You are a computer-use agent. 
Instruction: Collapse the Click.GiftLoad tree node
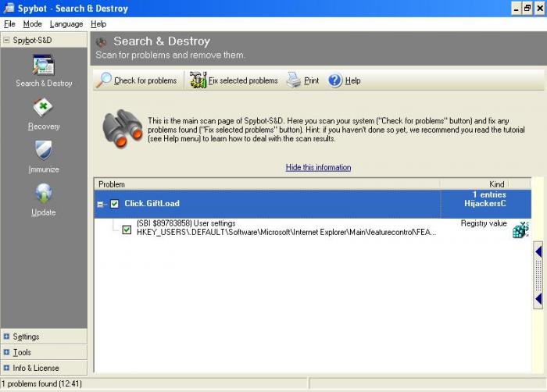tap(101, 205)
